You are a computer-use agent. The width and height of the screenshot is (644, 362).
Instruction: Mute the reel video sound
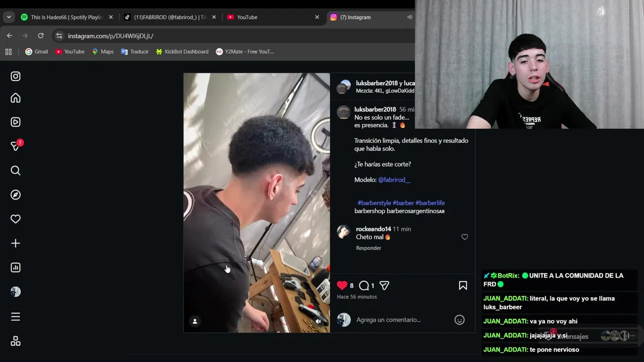click(318, 321)
